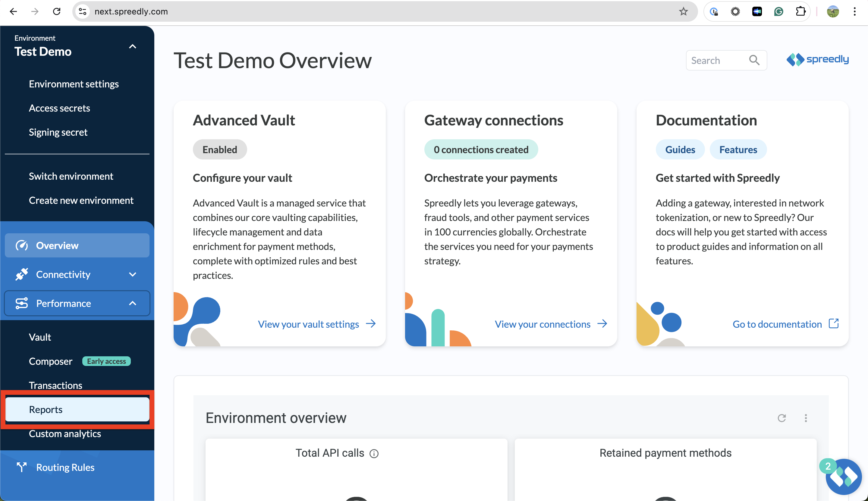Image resolution: width=868 pixels, height=501 pixels.
Task: Expand the Connectivity section chevron
Action: (x=132, y=274)
